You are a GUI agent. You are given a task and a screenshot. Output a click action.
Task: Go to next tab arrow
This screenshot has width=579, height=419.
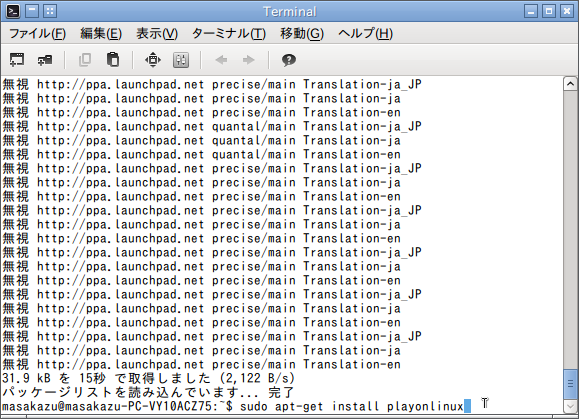coord(249,60)
